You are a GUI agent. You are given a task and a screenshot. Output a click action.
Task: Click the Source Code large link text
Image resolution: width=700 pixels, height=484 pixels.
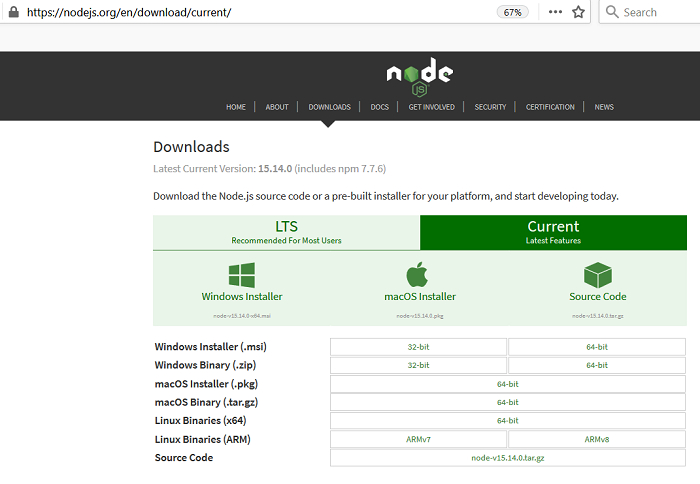click(597, 296)
